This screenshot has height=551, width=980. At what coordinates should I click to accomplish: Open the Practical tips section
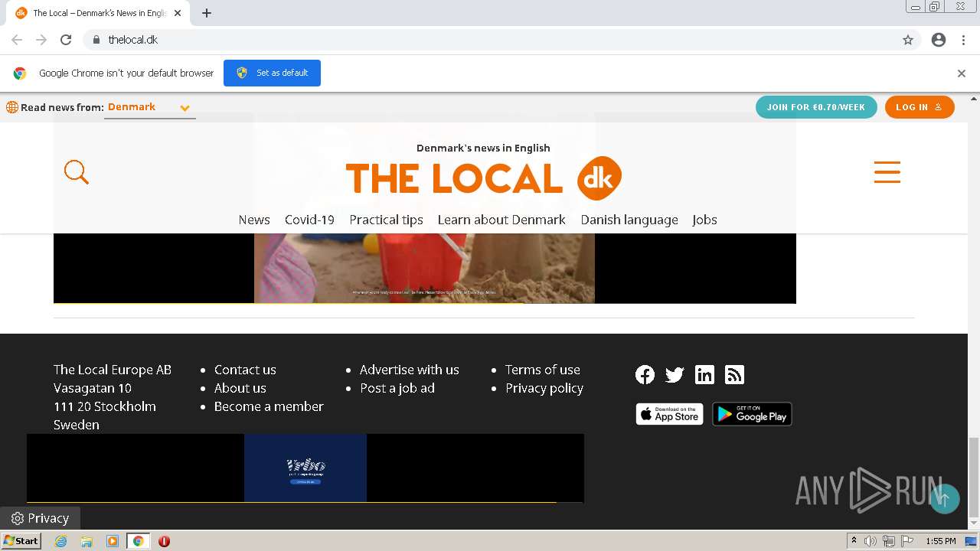[386, 220]
